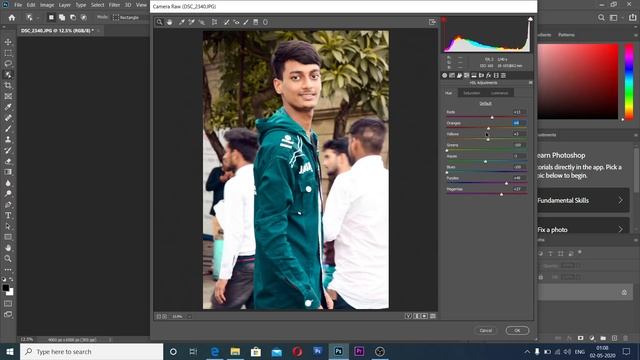
Task: Select the Targeted Adjustment tool in Camera Raw
Action: click(x=202, y=22)
